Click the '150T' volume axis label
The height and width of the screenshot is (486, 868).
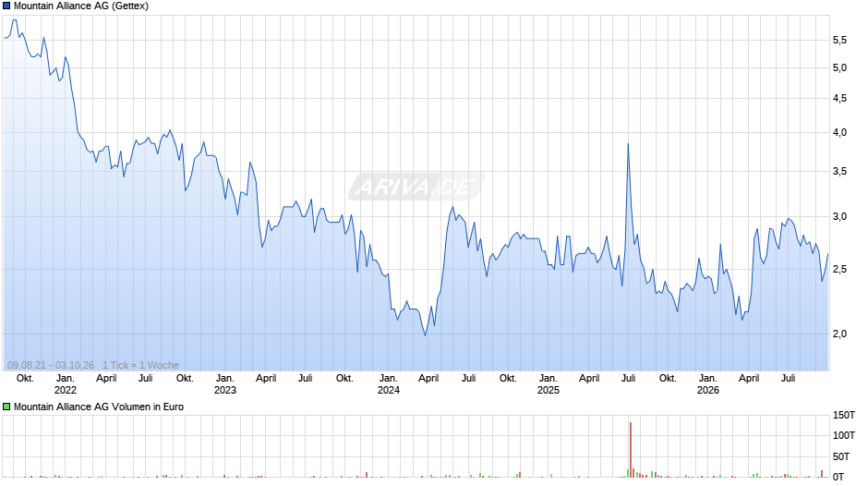844,415
